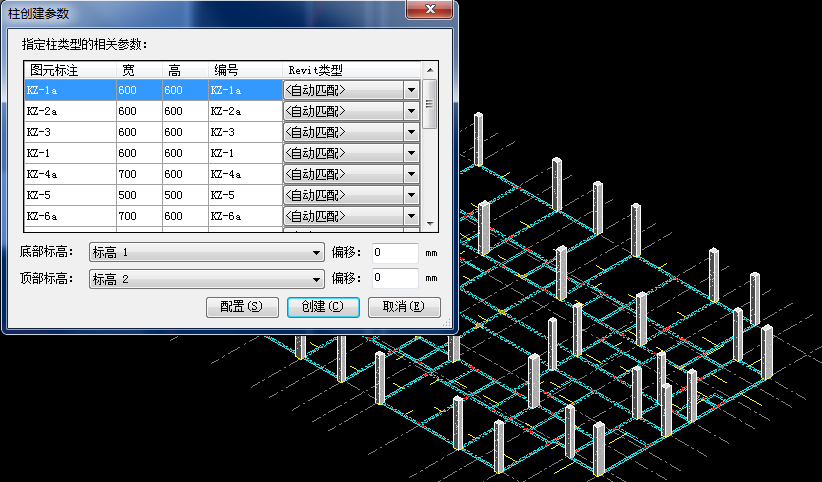This screenshot has height=482, width=822.
Task: Expand Revit类型 dropdown for the KZ-3 row
Action: pyautogui.click(x=410, y=132)
